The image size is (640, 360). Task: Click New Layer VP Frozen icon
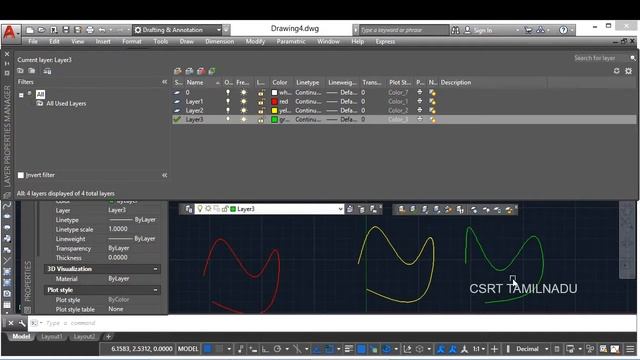pyautogui.click(x=189, y=71)
